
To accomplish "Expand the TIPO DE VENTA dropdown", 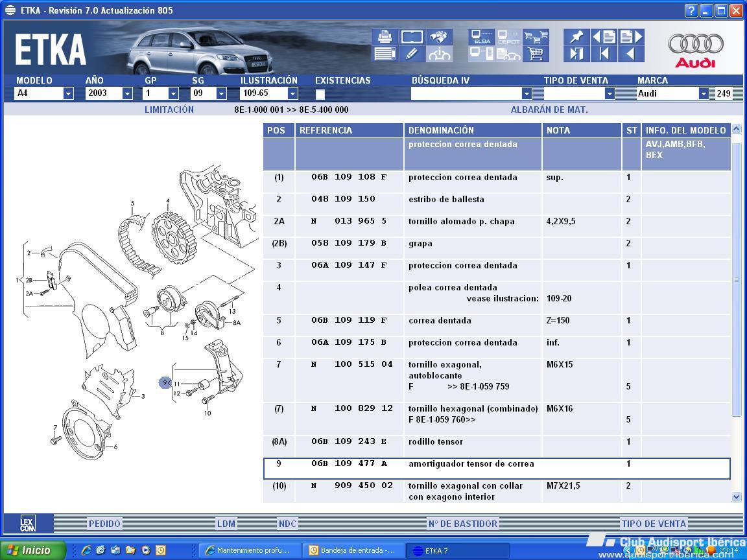I will pos(610,93).
